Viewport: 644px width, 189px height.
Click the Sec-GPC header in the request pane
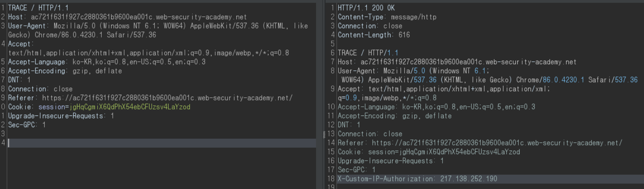[x=27, y=125]
